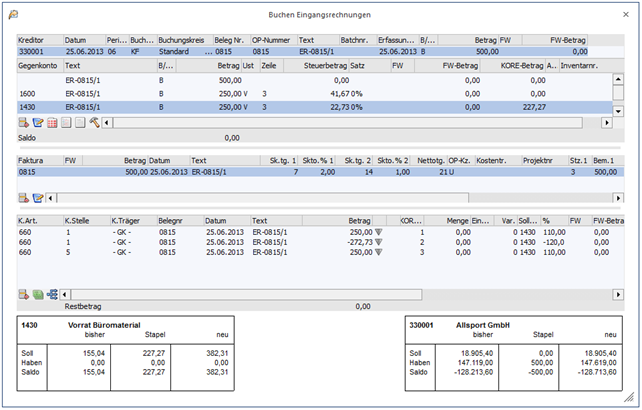Click the green icon below cost table
This screenshot has height=410, width=642.
[x=37, y=294]
